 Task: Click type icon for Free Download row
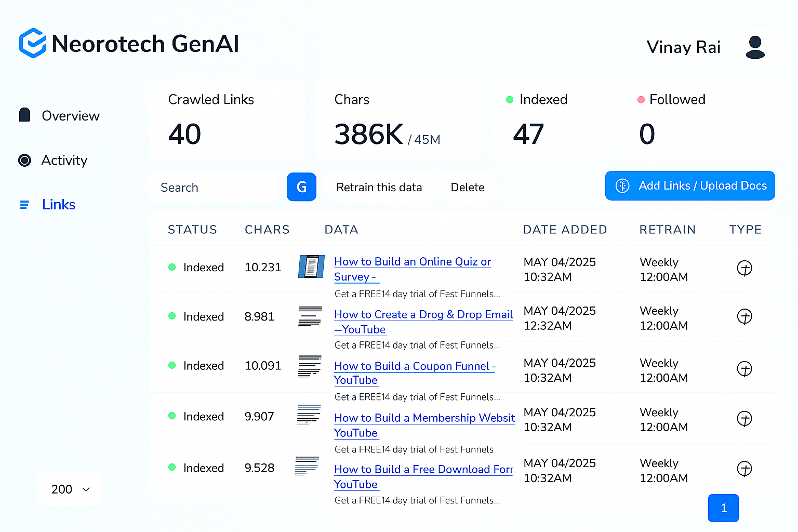(x=744, y=469)
